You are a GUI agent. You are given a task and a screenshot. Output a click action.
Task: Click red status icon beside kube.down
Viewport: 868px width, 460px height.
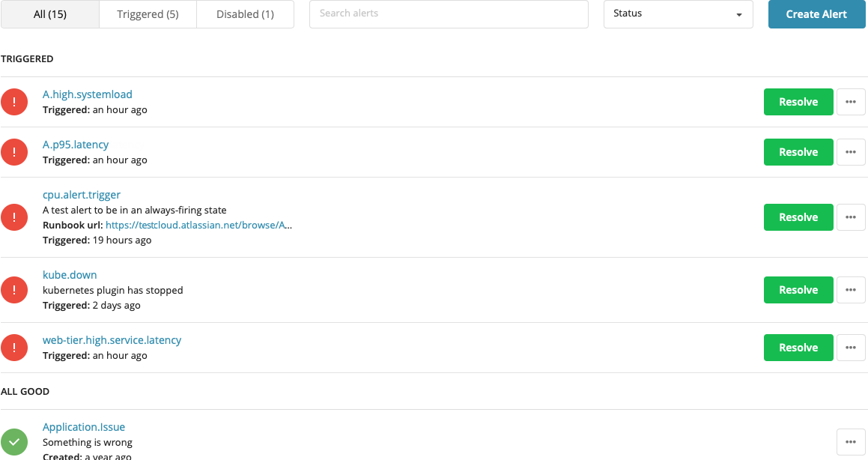pos(14,290)
